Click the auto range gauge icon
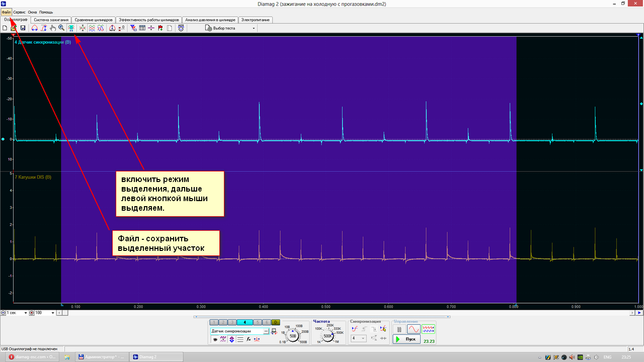Screen dimensions: 644x362 click(112, 28)
